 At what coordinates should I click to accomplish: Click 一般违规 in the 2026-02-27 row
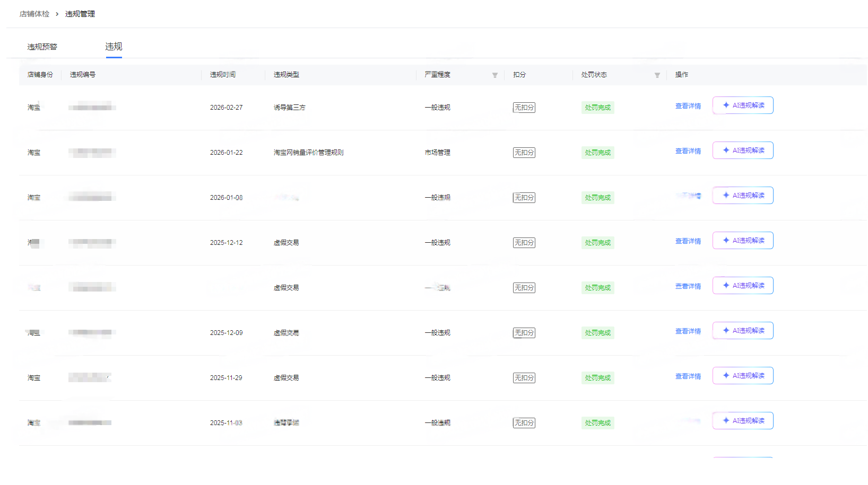click(x=438, y=108)
